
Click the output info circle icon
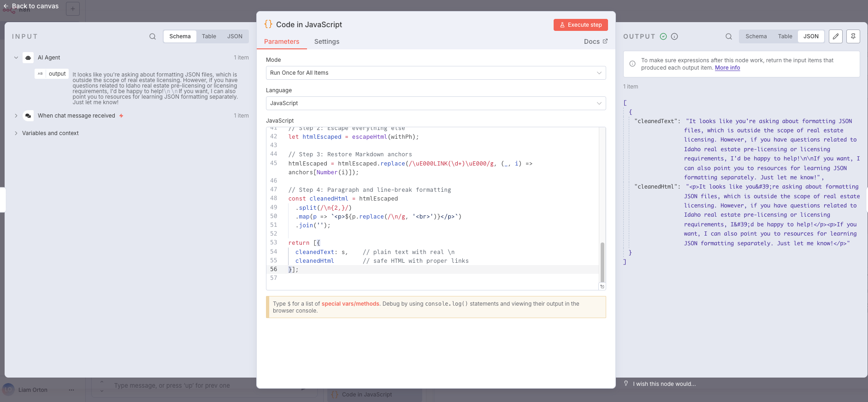[x=674, y=36]
